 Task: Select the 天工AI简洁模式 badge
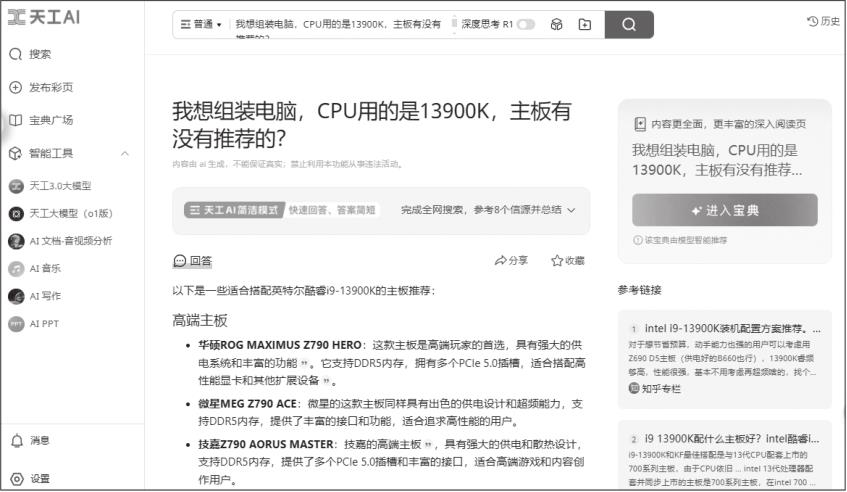(233, 210)
